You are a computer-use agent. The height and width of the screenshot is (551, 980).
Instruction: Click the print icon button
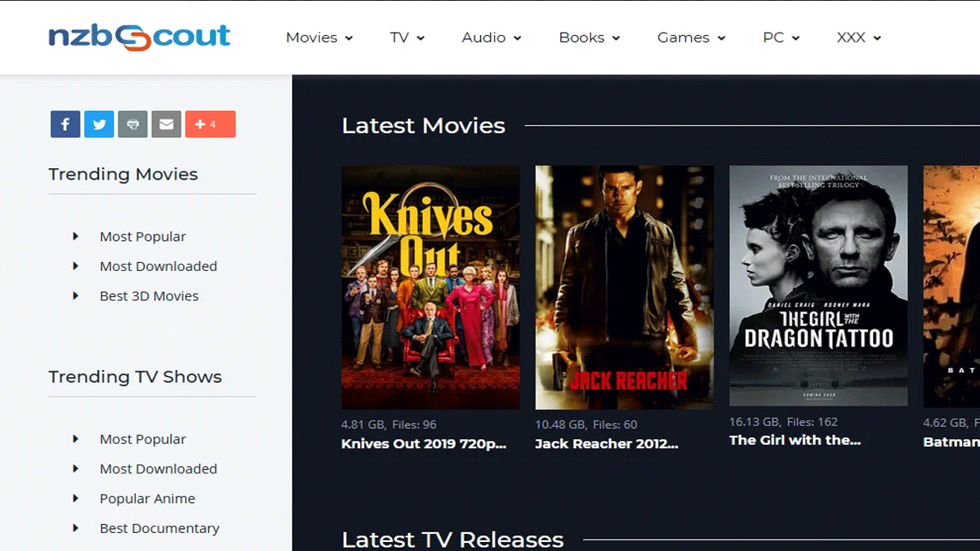pyautogui.click(x=132, y=124)
